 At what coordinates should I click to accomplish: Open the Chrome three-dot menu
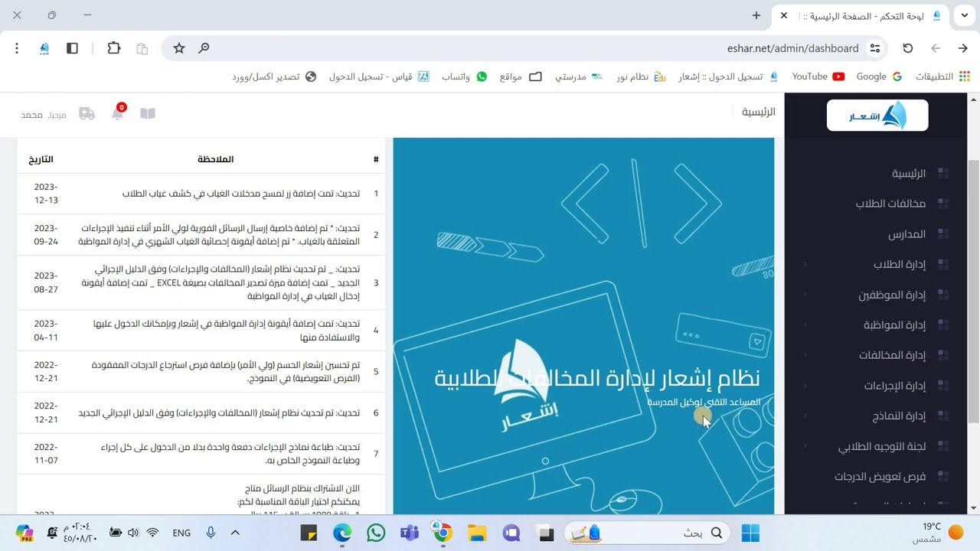(17, 48)
